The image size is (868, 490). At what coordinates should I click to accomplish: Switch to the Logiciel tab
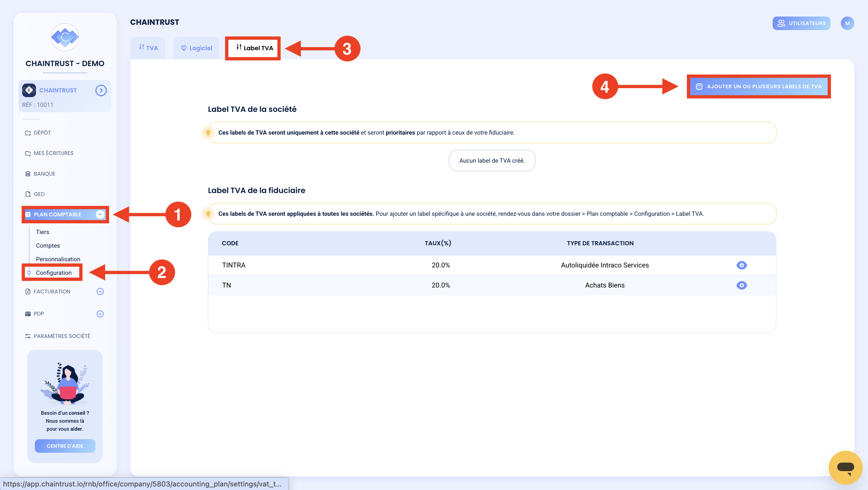[x=196, y=48]
